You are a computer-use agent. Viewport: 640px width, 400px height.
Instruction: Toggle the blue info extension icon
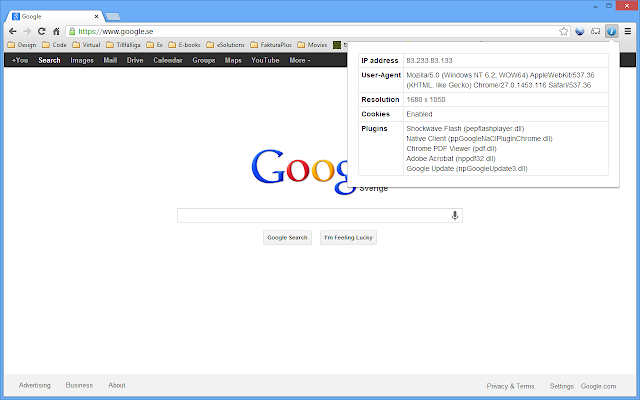tap(611, 31)
